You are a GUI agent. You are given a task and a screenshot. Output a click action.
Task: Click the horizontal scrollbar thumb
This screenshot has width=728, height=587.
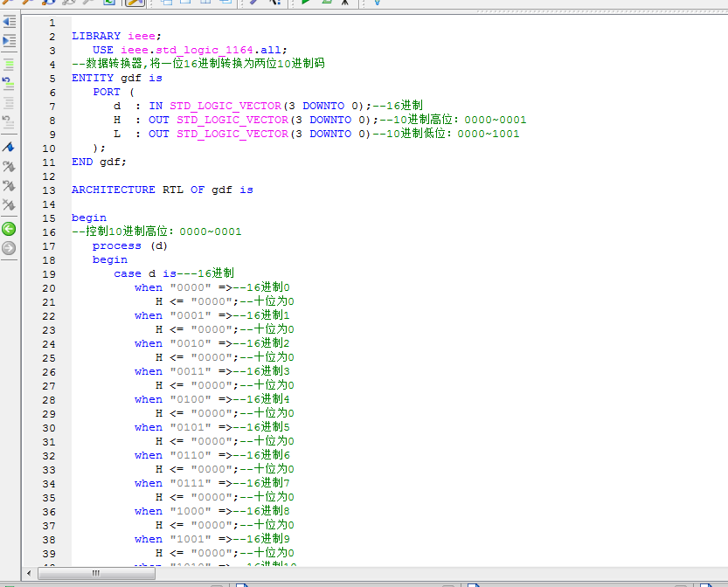[96, 573]
